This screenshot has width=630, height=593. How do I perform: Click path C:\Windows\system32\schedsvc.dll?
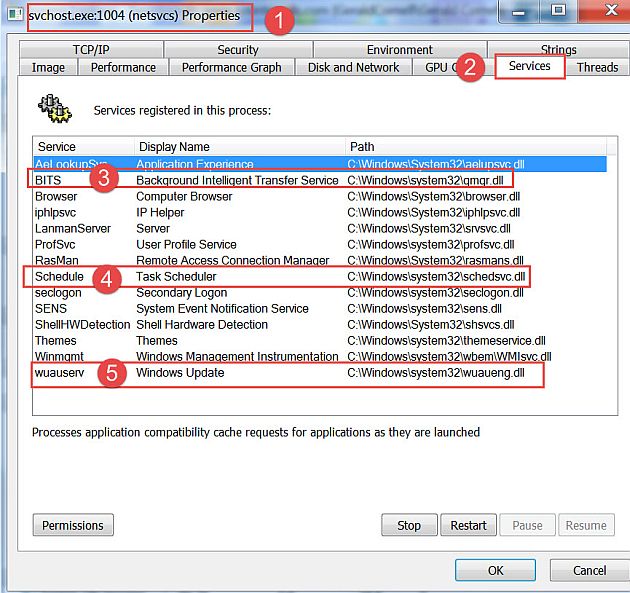pyautogui.click(x=436, y=276)
